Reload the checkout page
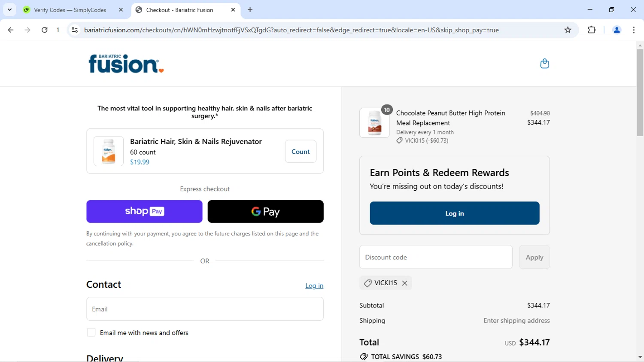The image size is (644, 362). (45, 30)
